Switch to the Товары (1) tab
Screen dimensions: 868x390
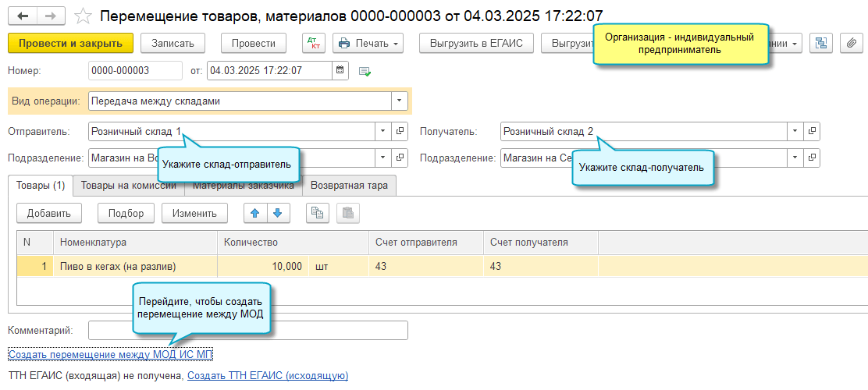(41, 186)
